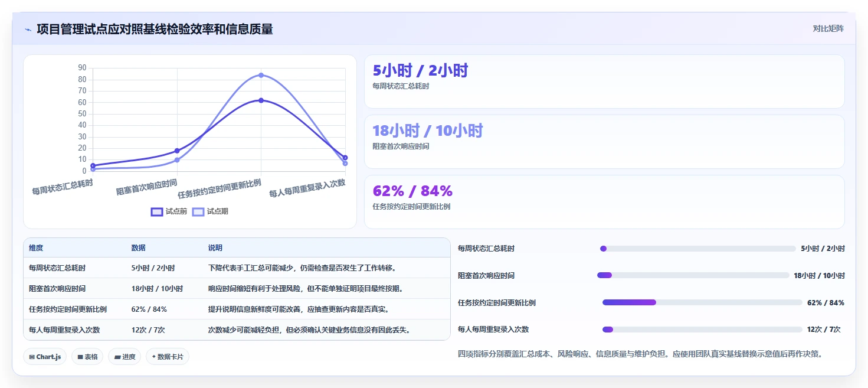Click table value 18小时 / 10小时
This screenshot has width=868, height=388.
157,289
